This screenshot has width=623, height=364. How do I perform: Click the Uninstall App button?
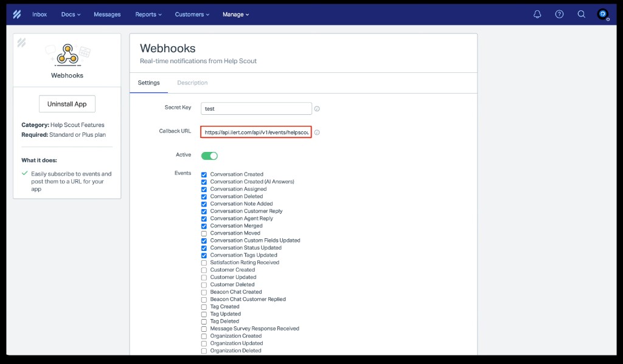(x=67, y=104)
